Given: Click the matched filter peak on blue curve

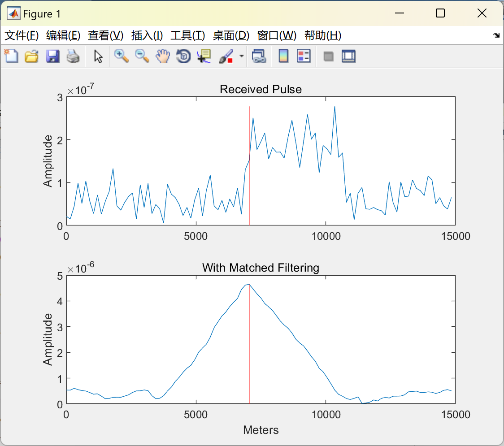Looking at the screenshot, I should tap(248, 284).
